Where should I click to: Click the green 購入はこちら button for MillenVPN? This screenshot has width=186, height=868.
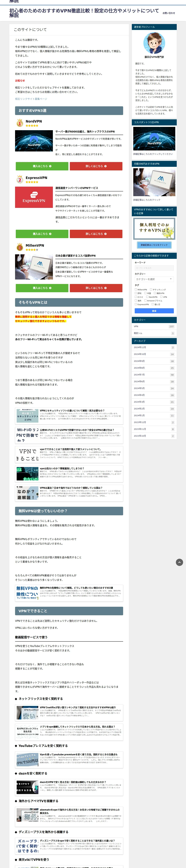point(42,288)
